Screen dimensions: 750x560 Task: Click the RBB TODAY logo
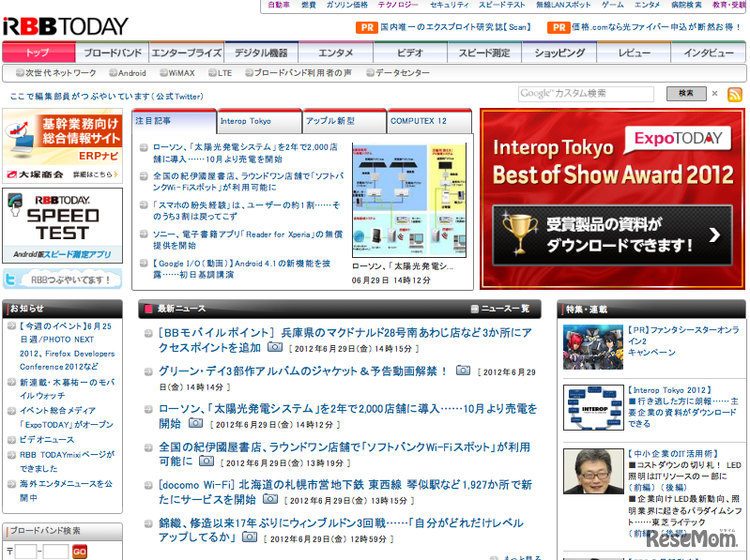(66, 27)
